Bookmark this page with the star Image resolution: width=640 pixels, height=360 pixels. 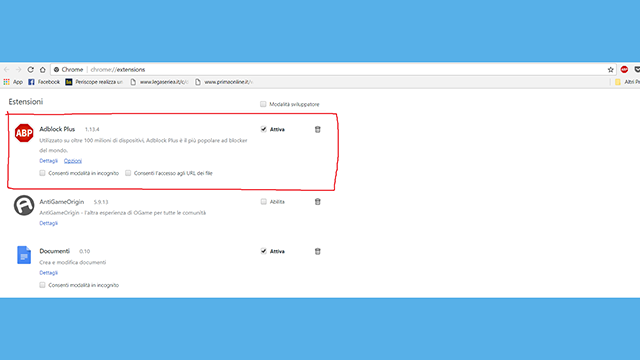coord(611,70)
